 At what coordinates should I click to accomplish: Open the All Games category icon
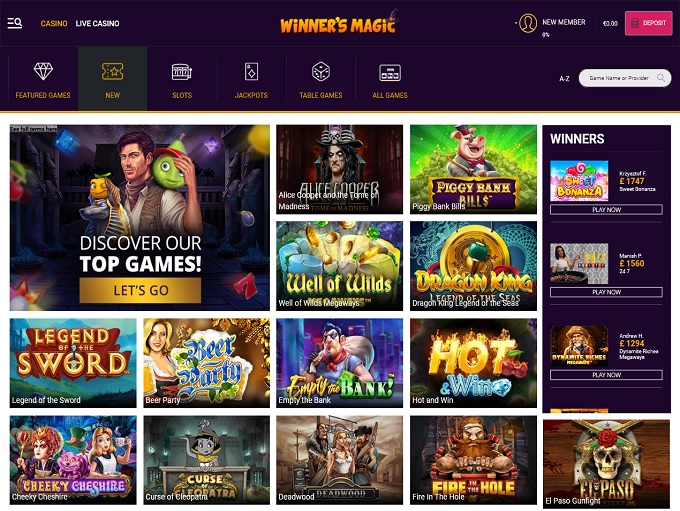tap(390, 72)
